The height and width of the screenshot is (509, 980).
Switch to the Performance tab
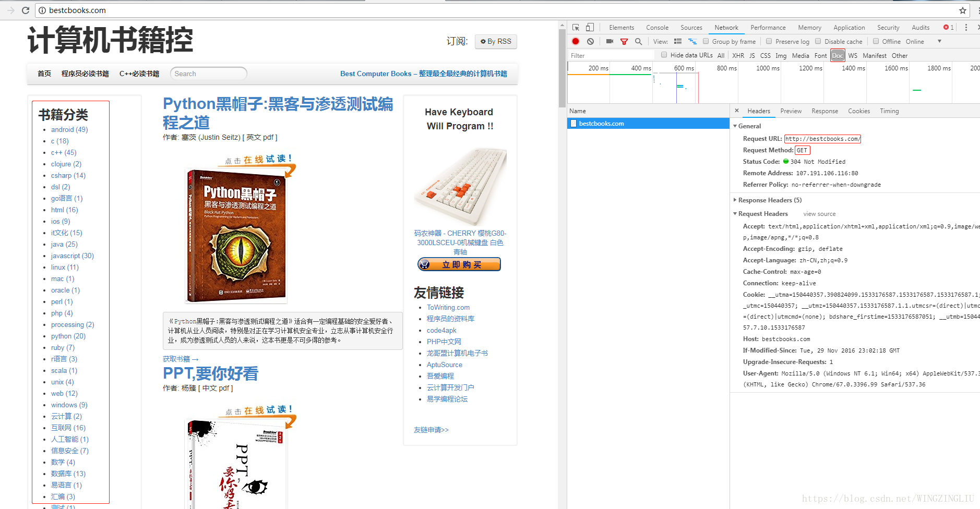tap(768, 27)
